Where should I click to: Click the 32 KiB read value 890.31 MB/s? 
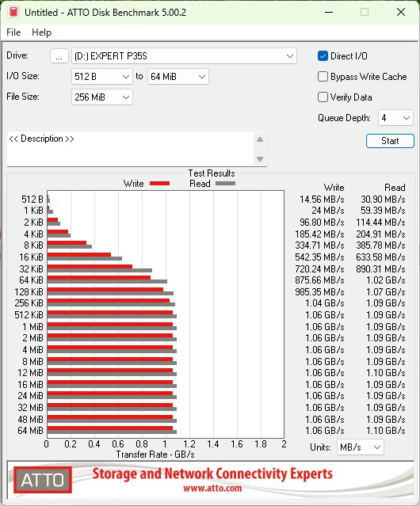380,268
